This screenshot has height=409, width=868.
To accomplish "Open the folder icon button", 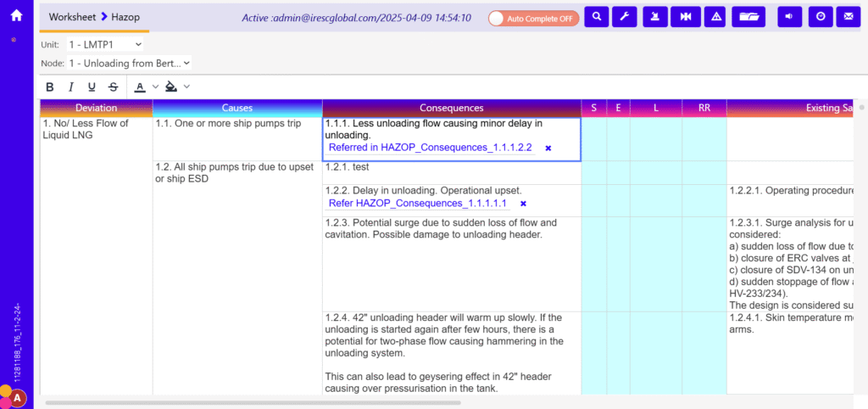I will 749,17.
